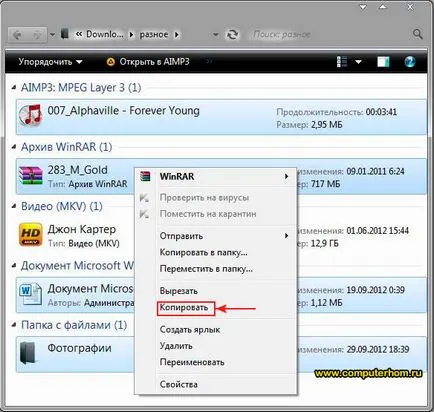Click the HD MKV icon of Джон Картер
Image resolution: width=434 pixels, height=412 pixels.
pyautogui.click(x=30, y=235)
